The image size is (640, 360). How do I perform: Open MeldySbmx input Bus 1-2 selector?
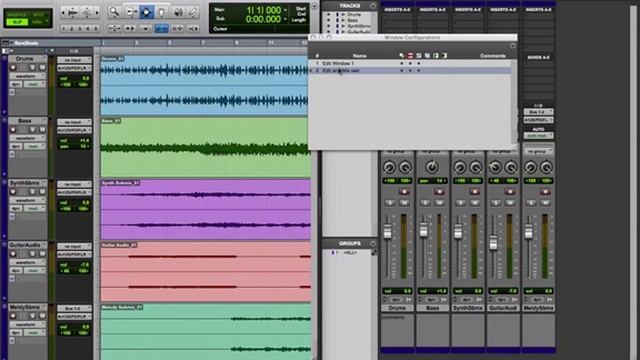pyautogui.click(x=74, y=308)
